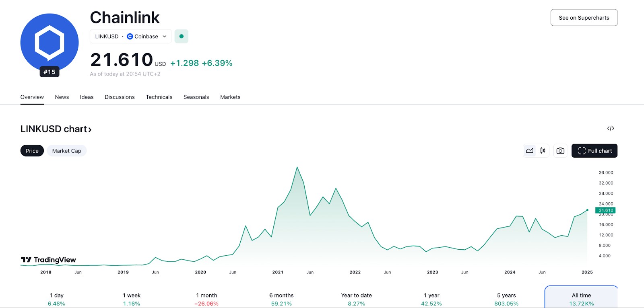This screenshot has height=308, width=644.
Task: Click the 2018 label on time axis
Action: 46,272
